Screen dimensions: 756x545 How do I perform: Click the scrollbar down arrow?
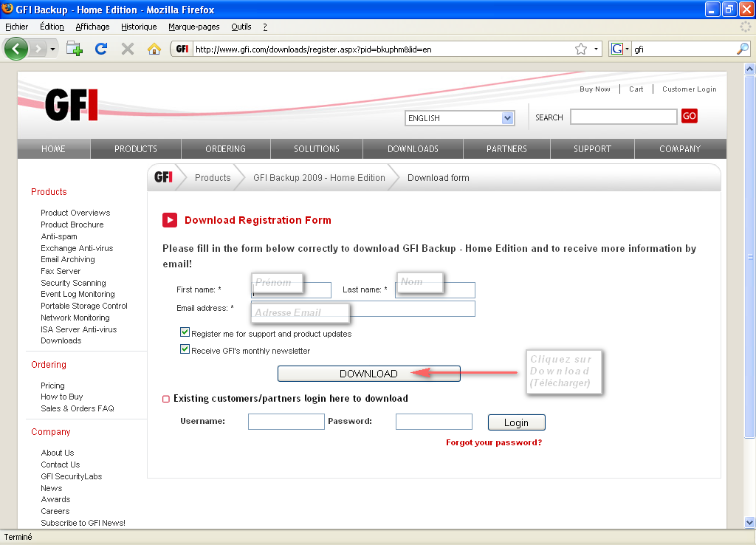click(749, 522)
